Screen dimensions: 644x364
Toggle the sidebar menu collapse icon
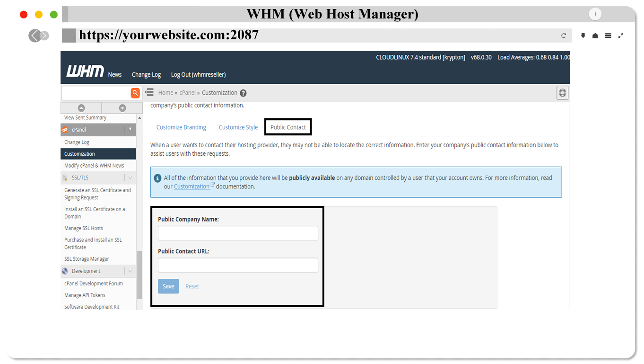149,92
